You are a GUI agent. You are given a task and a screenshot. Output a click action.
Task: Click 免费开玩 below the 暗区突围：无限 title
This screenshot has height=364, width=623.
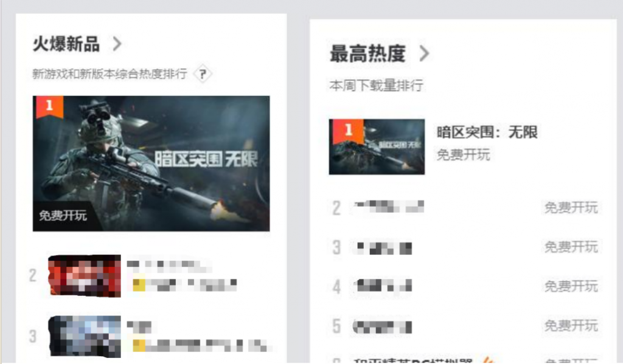pyautogui.click(x=463, y=154)
